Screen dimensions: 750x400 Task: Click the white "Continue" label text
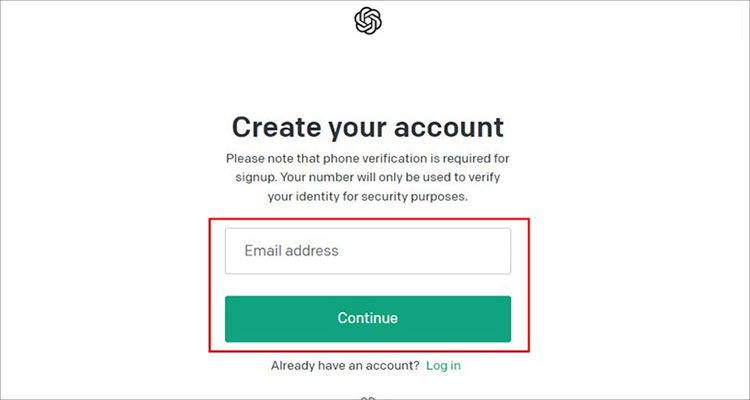click(367, 318)
